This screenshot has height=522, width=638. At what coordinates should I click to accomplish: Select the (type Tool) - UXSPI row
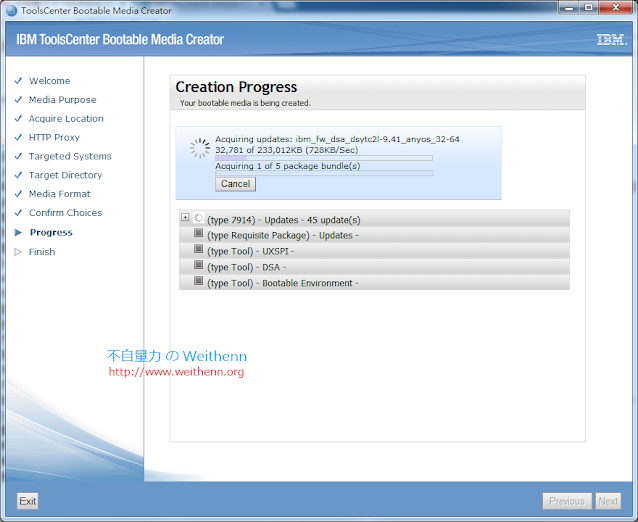(374, 251)
